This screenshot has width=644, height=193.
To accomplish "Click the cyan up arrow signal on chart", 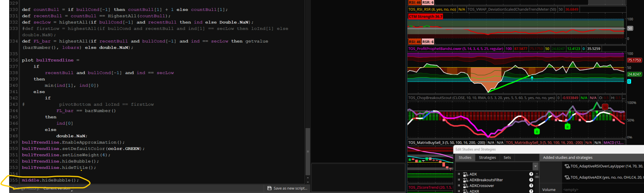I will coord(532,78).
